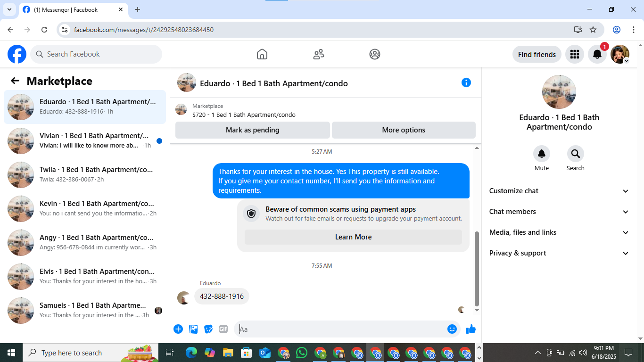Screen dimensions: 644x362
Task: Expand the Chat members section
Action: click(x=559, y=212)
